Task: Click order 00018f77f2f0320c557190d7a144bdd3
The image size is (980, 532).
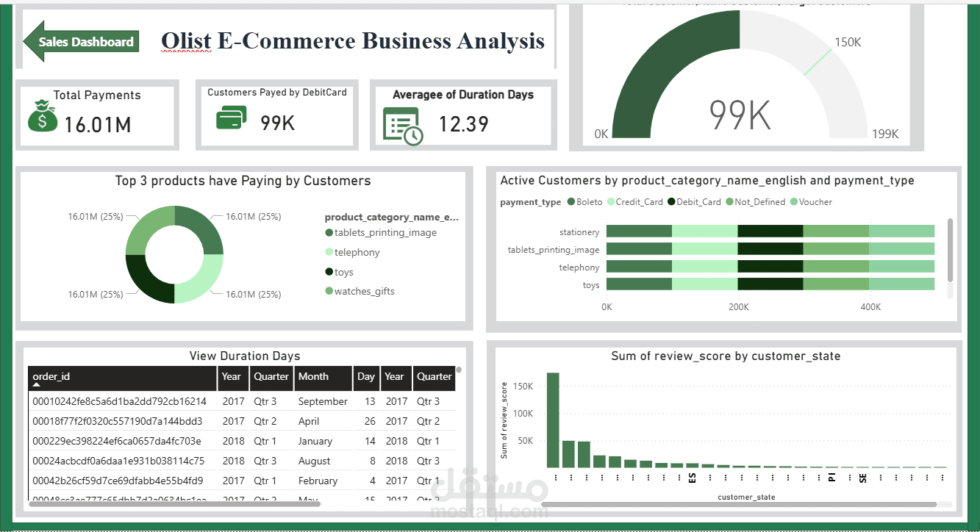Action: 118,421
